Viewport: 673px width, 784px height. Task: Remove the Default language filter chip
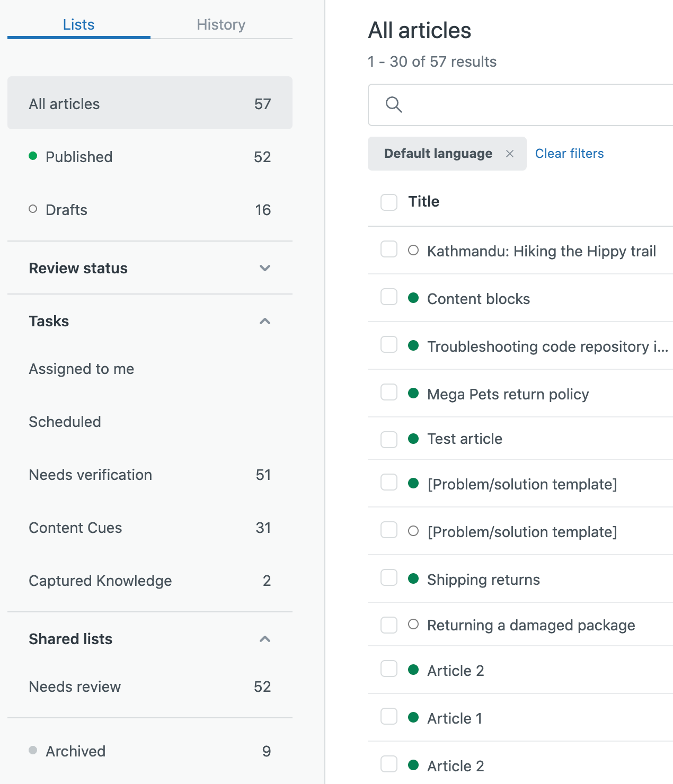510,154
